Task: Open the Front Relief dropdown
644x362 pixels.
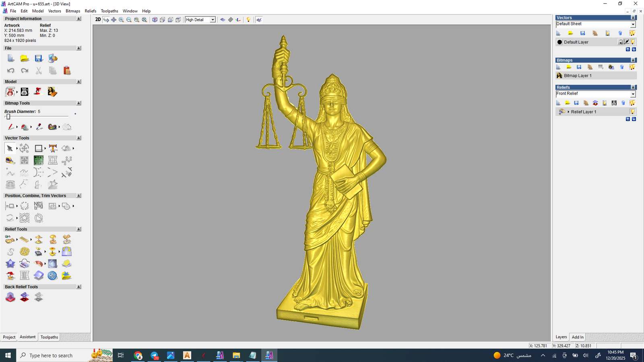Action: 632,94
